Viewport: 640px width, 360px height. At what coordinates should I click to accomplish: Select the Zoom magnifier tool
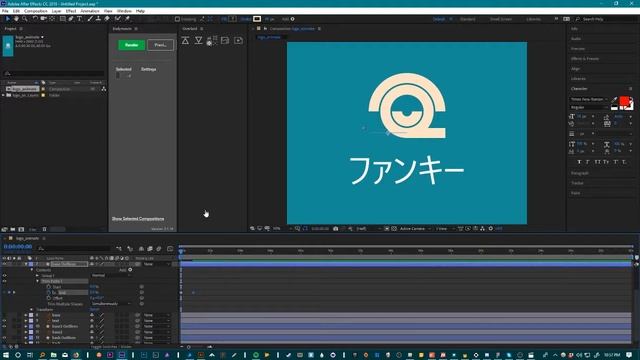click(25, 19)
